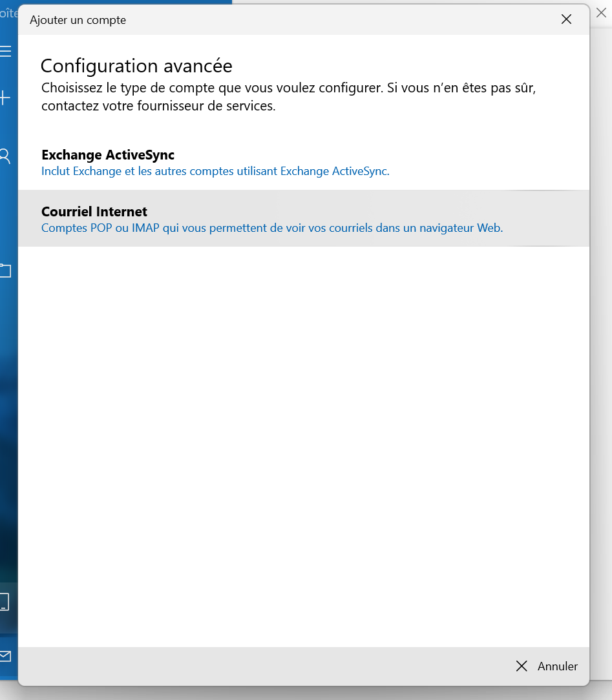Click the Exchange ActiveSync description text

tap(215, 172)
